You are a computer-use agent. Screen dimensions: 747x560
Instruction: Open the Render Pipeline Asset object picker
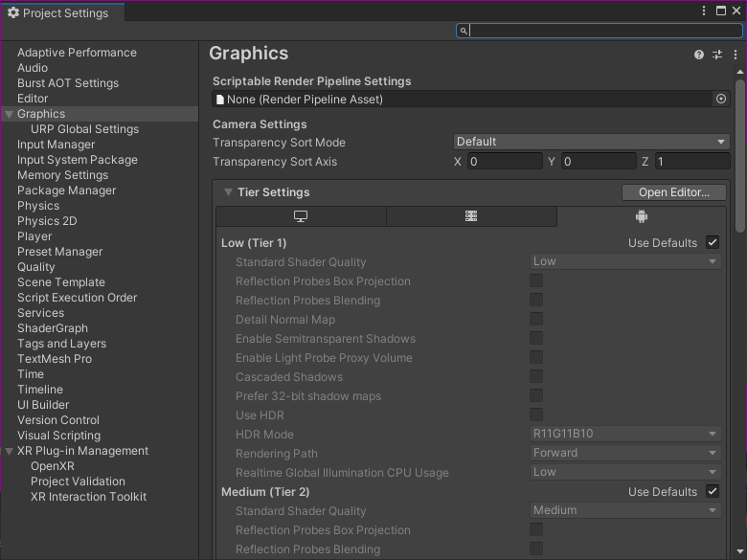point(721,99)
